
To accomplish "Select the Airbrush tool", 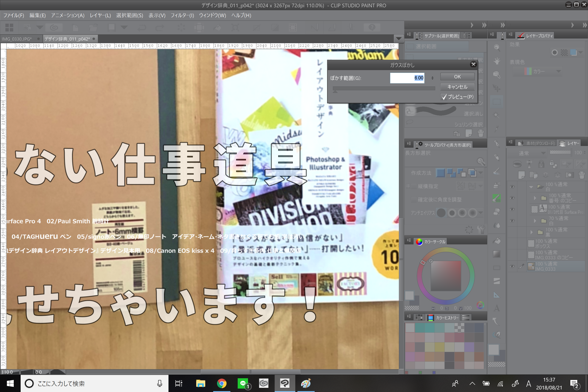I will click(497, 185).
